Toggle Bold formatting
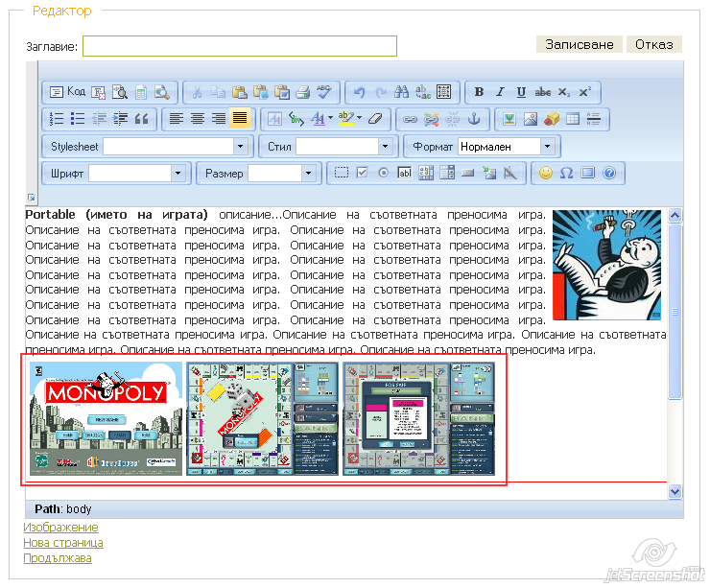Viewport: 710px width, 588px height. [x=479, y=92]
